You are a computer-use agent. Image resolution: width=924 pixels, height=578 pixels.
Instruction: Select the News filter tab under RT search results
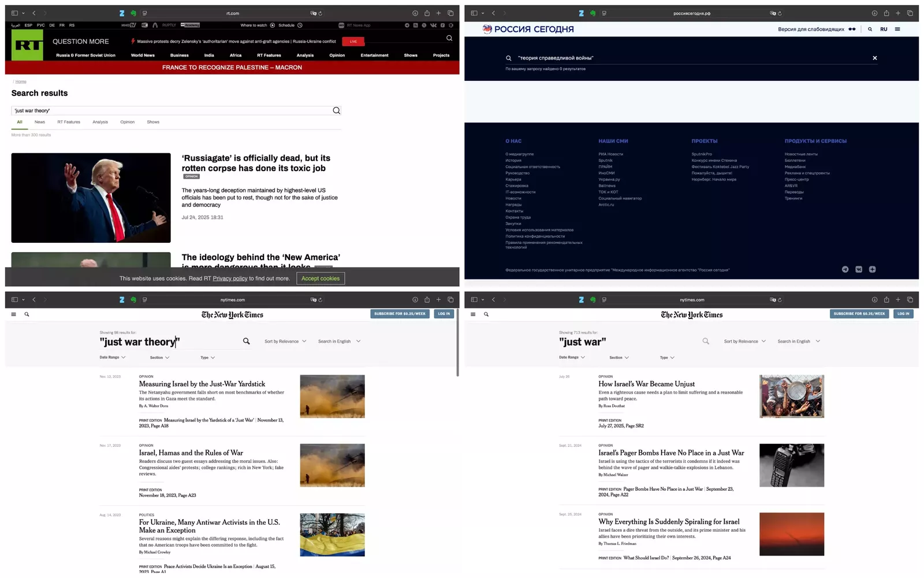(x=39, y=122)
